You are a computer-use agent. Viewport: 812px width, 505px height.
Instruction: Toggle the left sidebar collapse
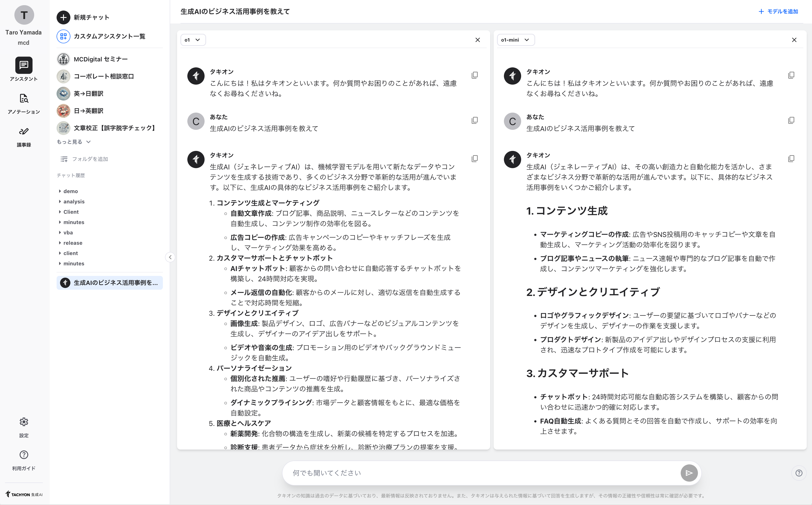pyautogui.click(x=170, y=257)
